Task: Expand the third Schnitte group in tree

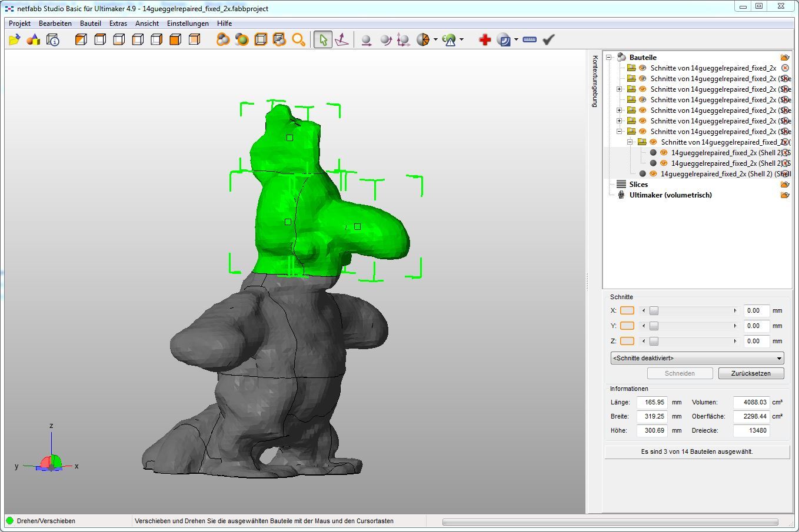Action: point(620,89)
